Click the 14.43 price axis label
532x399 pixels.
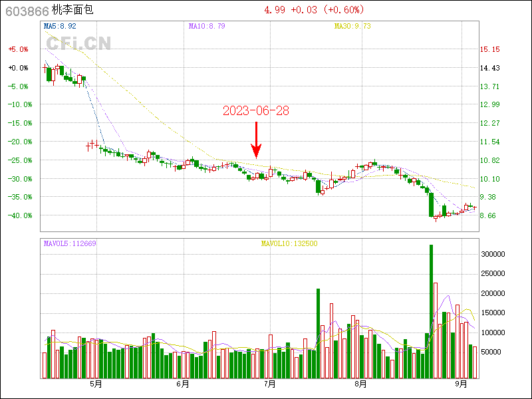489,68
